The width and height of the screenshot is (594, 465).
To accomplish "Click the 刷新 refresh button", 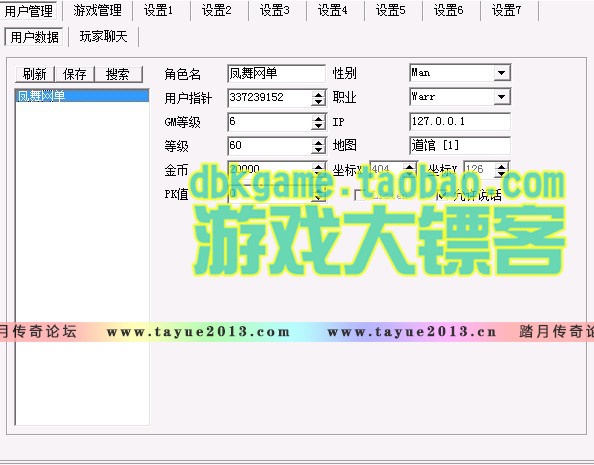I will coord(34,74).
